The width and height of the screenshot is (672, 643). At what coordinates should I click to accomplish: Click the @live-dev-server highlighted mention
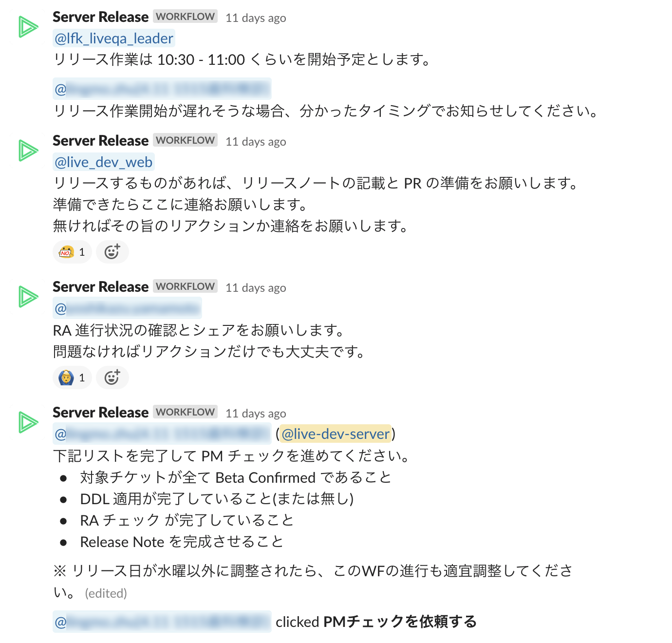click(336, 434)
